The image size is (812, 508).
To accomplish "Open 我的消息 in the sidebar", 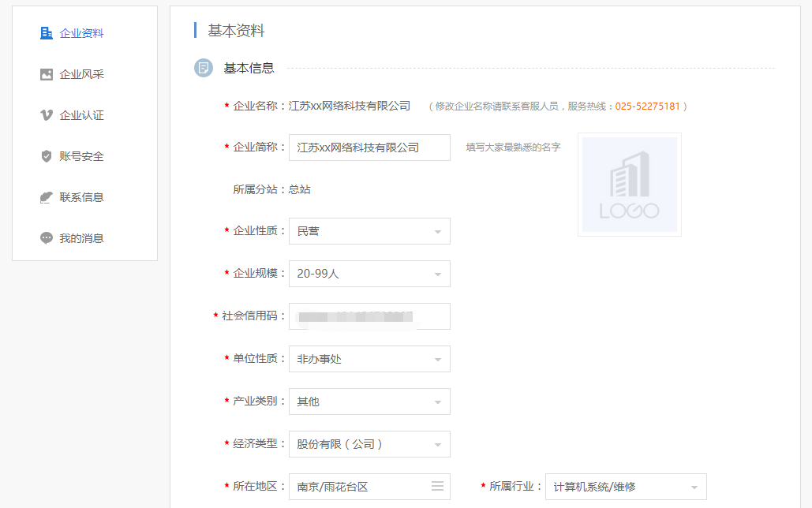I will [82, 238].
